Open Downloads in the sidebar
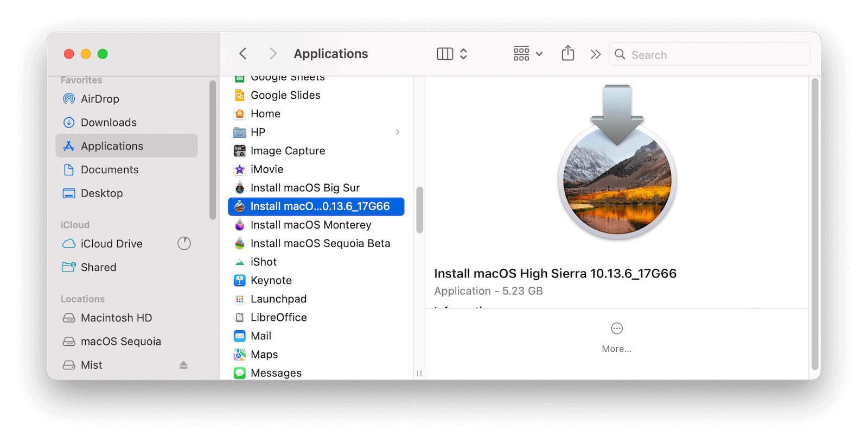 126,123
